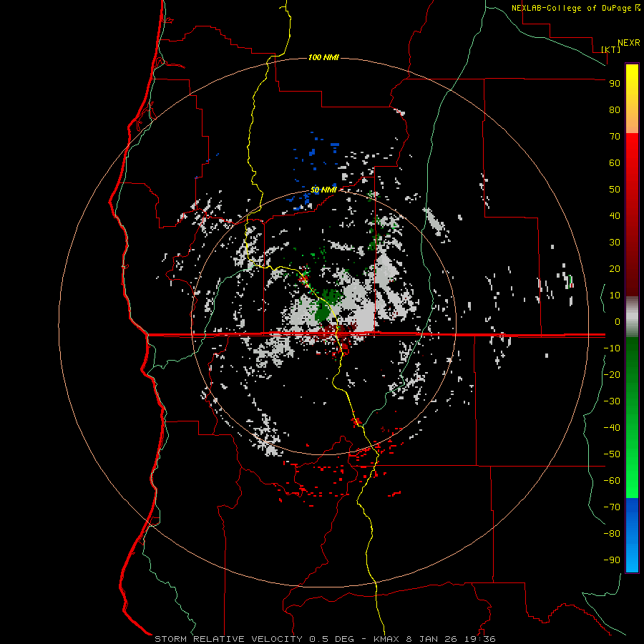Click the [KT] units label
644x644 pixels.
click(x=611, y=49)
